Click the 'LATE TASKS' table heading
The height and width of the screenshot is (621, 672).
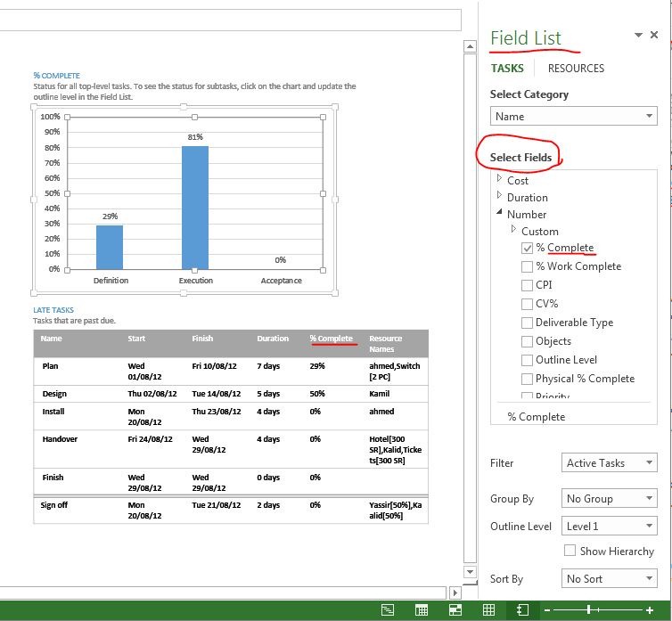click(x=53, y=310)
